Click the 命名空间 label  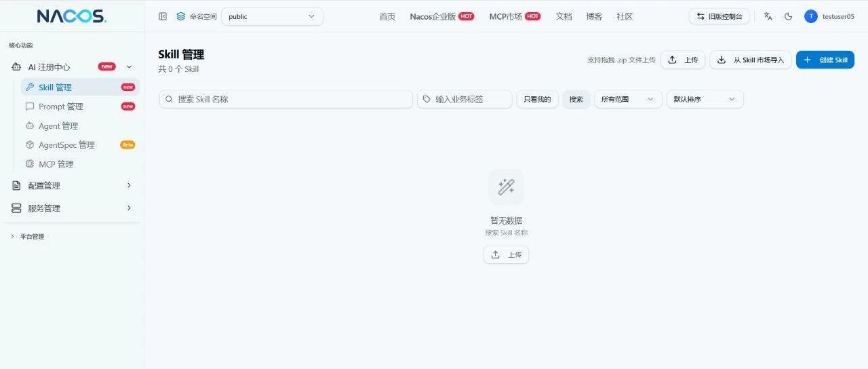coord(203,16)
